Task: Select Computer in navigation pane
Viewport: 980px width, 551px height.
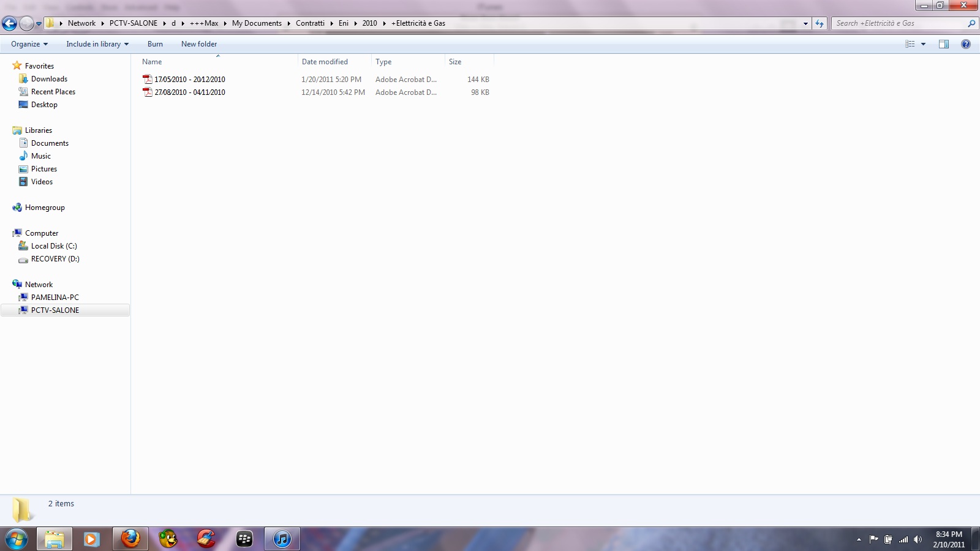Action: pos(42,233)
